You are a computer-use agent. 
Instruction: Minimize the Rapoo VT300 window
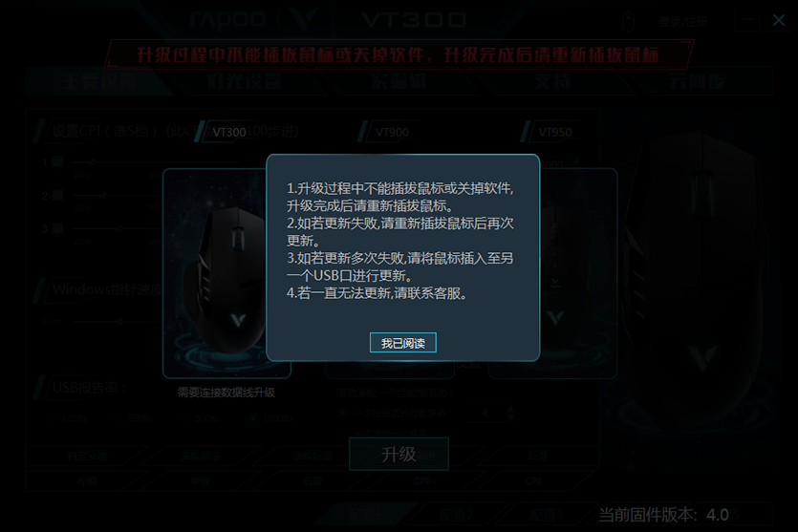click(746, 21)
